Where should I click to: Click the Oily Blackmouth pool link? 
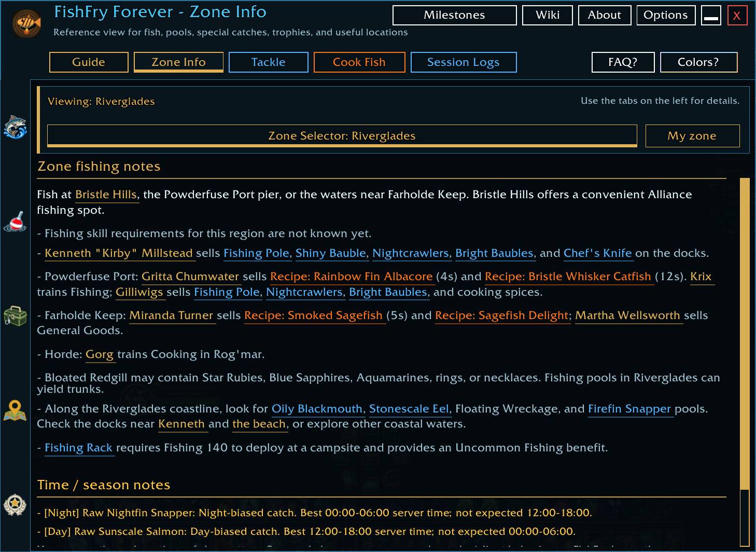(x=317, y=409)
